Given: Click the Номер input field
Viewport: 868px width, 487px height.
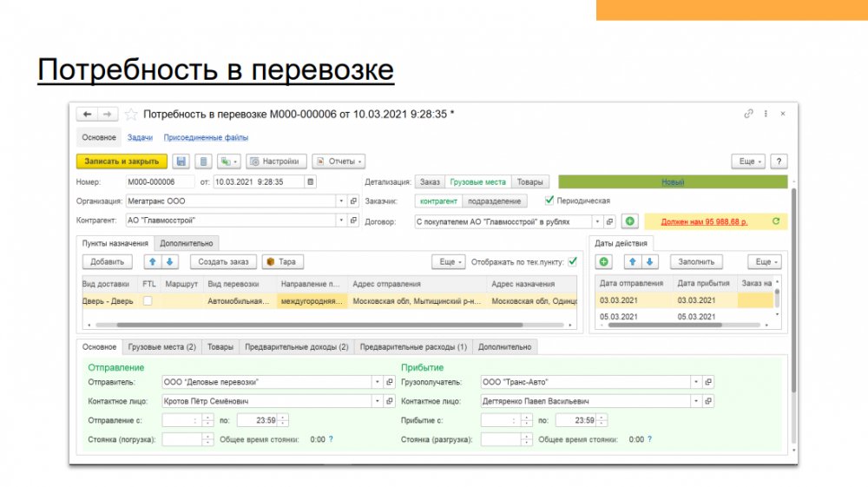Looking at the screenshot, I should pyautogui.click(x=160, y=182).
